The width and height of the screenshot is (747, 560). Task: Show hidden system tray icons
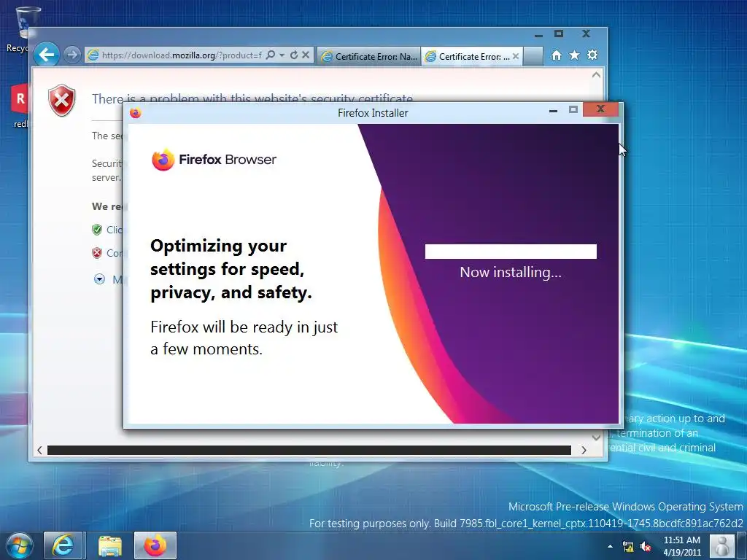coord(611,546)
